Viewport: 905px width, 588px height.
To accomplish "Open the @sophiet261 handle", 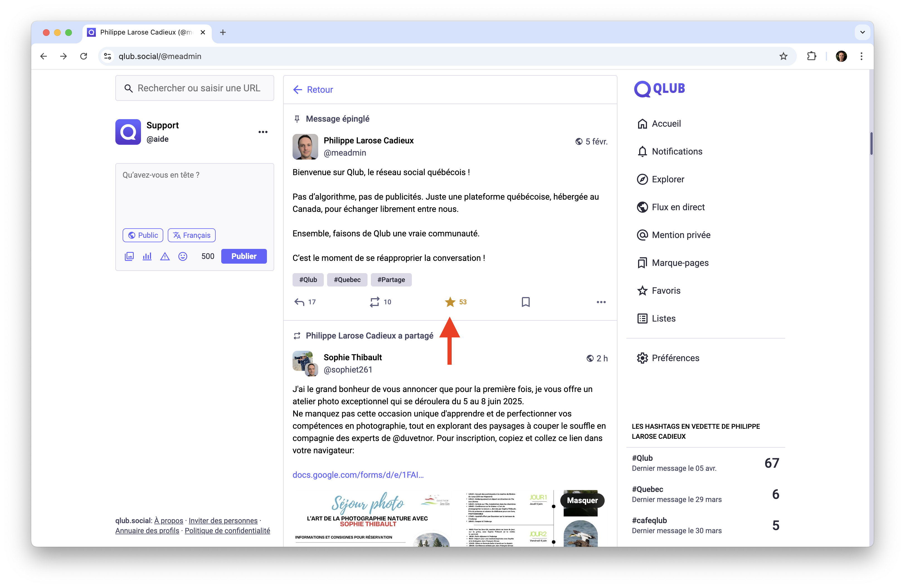I will point(347,370).
